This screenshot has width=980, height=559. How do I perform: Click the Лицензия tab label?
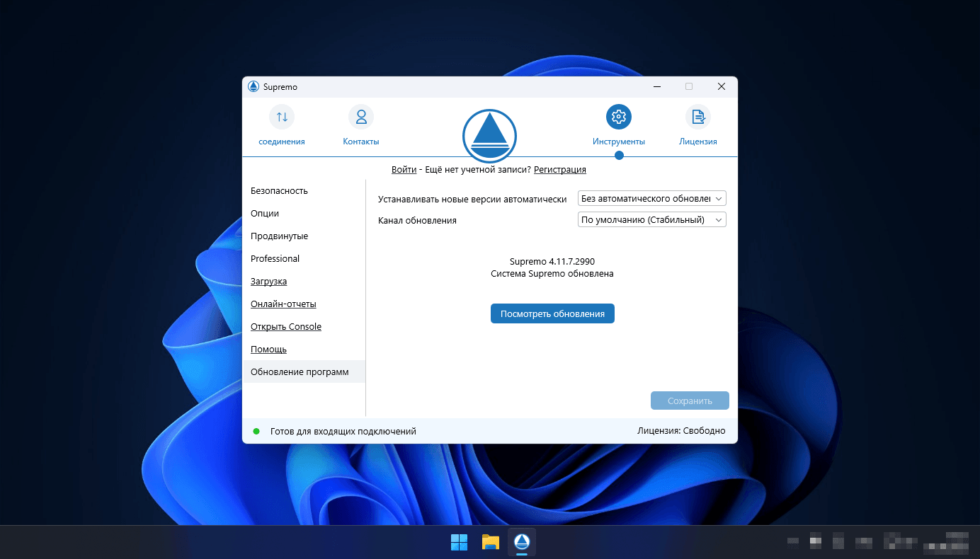click(698, 142)
